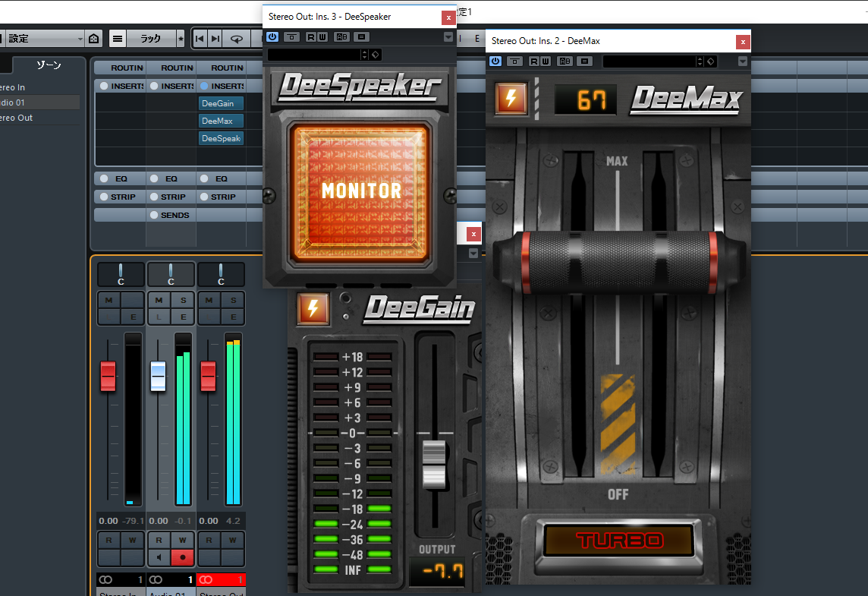Screen dimensions: 868x596
Task: Click the Stereo Out red volume fader
Action: pos(208,376)
